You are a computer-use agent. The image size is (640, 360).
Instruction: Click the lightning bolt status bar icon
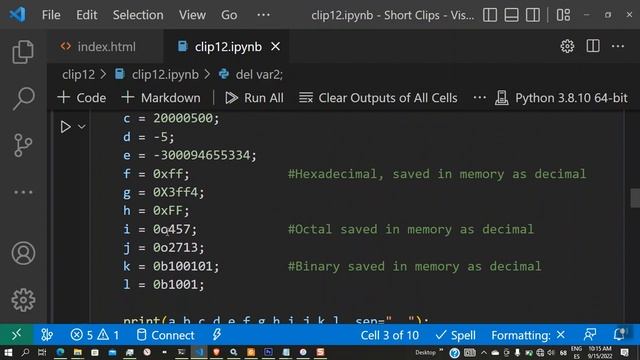click(216, 335)
